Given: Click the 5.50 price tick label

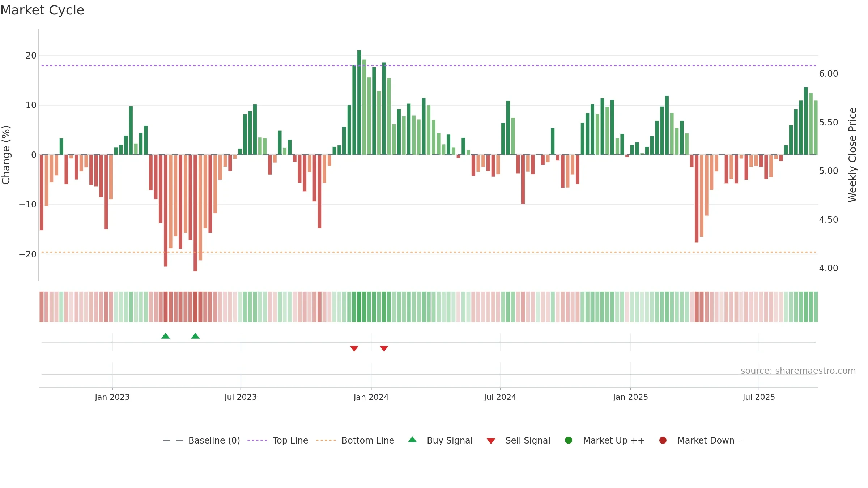Looking at the screenshot, I should 829,123.
